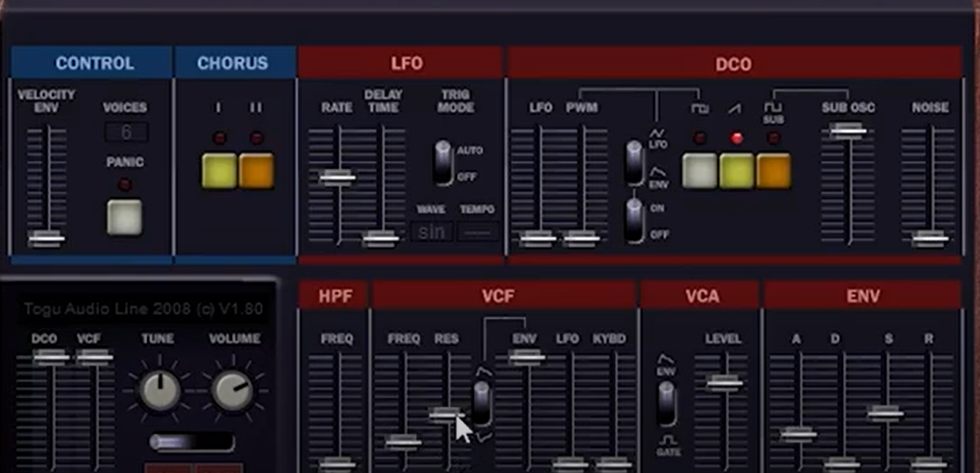Click the VCA Level slider handle
This screenshot has height=473, width=980.
click(724, 382)
